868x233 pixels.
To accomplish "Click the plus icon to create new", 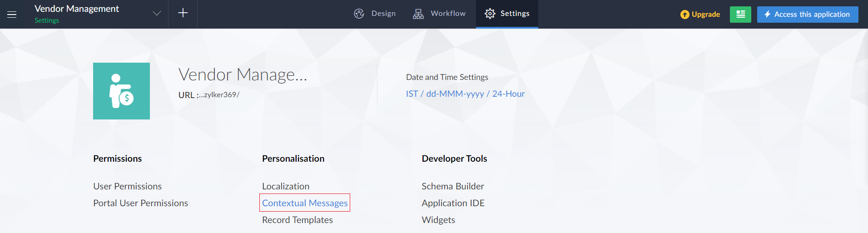I will coord(183,13).
